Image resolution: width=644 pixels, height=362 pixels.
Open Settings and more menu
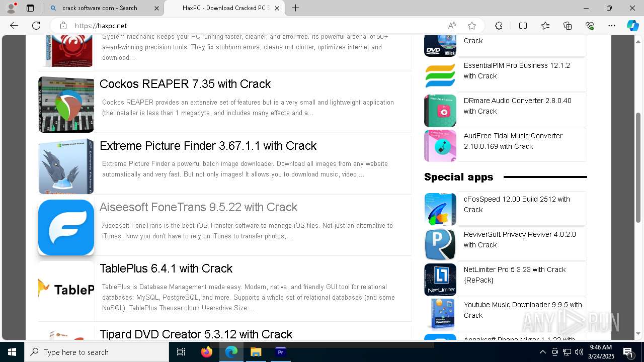pyautogui.click(x=612, y=26)
